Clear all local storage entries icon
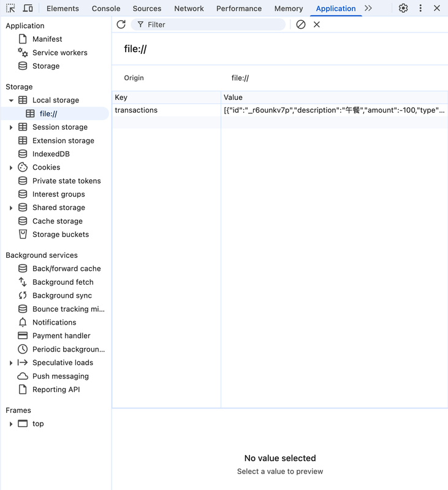This screenshot has height=490, width=448. pyautogui.click(x=300, y=24)
